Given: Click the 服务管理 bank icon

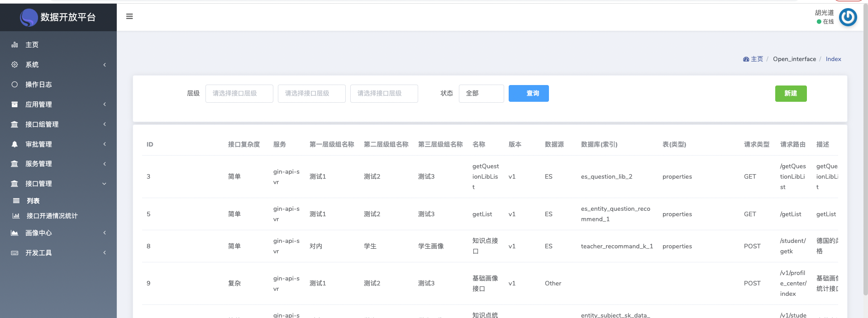Looking at the screenshot, I should click(x=14, y=164).
